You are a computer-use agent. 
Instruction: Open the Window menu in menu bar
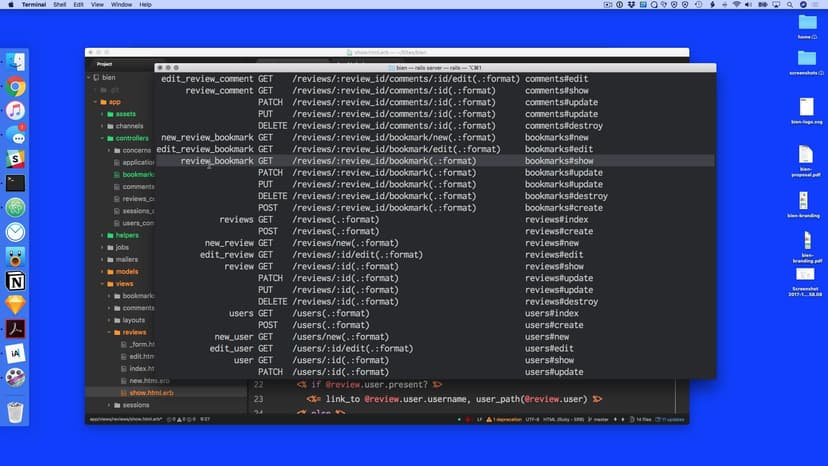coord(121,5)
